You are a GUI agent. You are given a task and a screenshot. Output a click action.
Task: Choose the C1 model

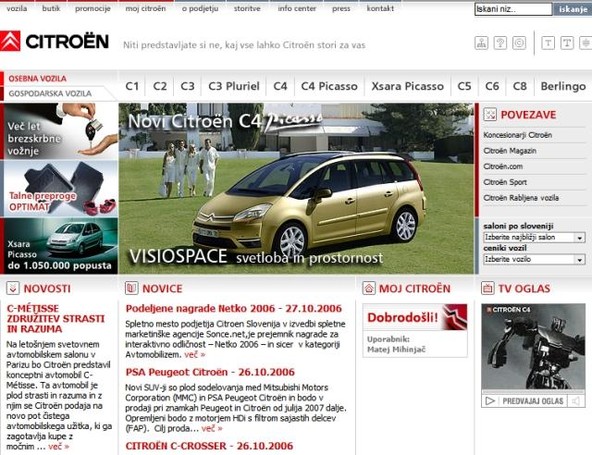click(x=132, y=86)
